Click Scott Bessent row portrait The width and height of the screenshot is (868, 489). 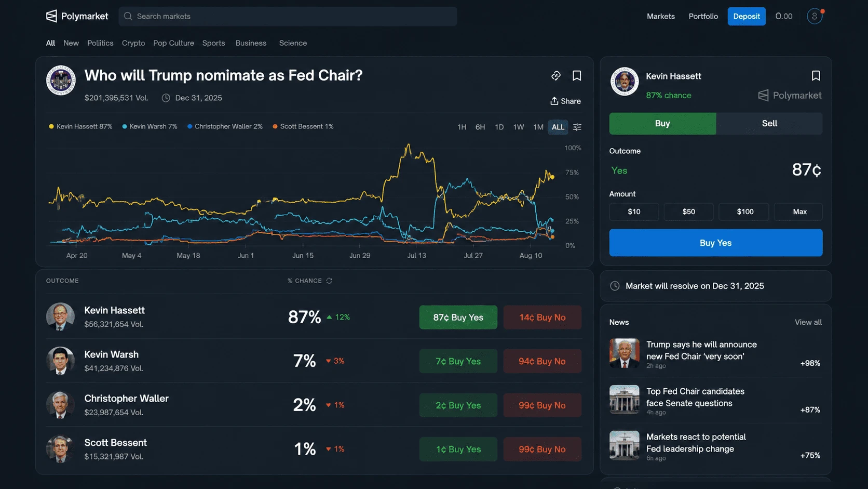tap(60, 449)
